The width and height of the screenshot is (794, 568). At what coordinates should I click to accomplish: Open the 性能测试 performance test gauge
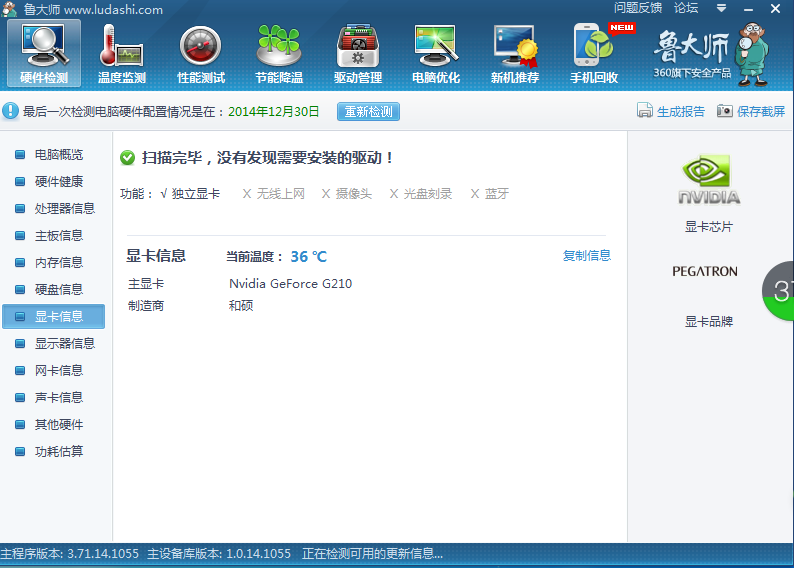click(x=200, y=54)
